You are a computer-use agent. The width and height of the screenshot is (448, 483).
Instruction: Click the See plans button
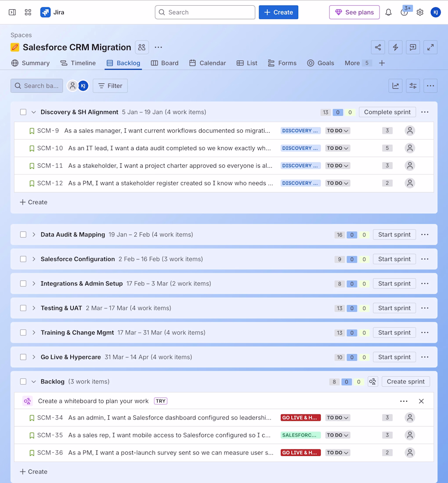click(354, 12)
